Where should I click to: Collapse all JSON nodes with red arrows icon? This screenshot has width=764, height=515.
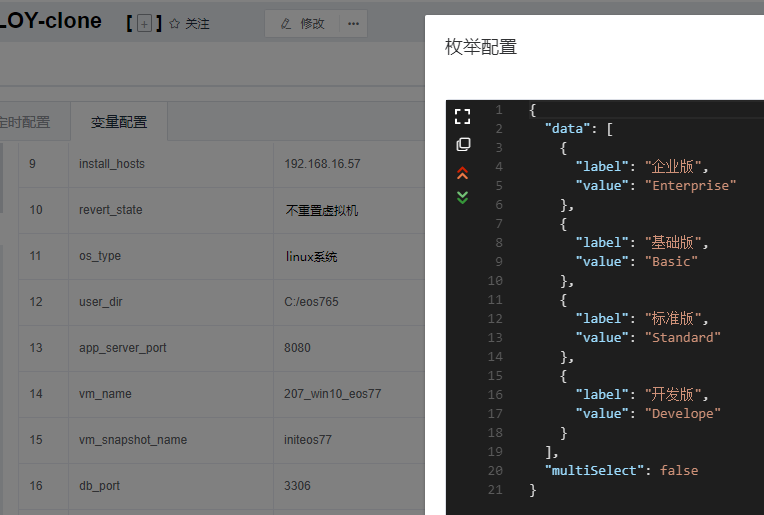[462, 173]
